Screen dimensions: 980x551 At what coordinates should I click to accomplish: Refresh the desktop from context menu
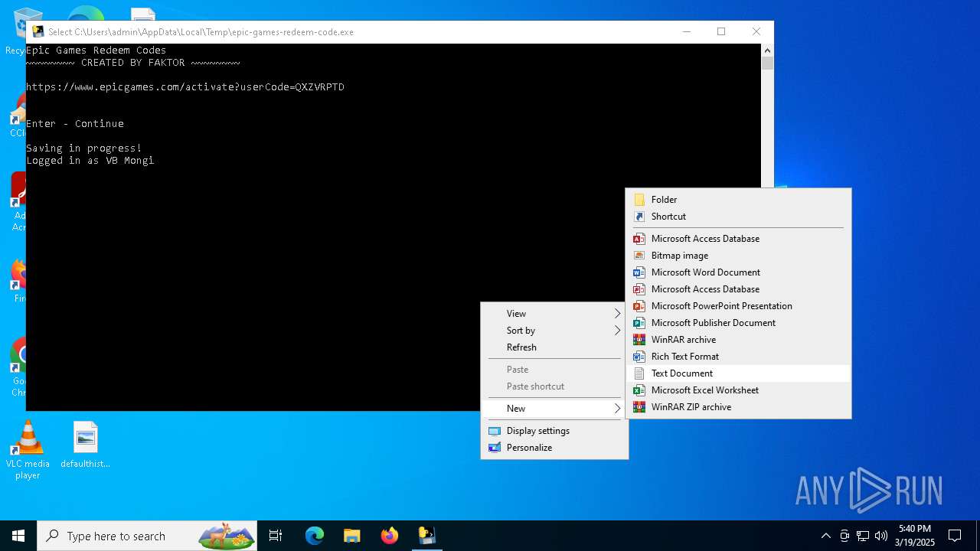[554, 347]
